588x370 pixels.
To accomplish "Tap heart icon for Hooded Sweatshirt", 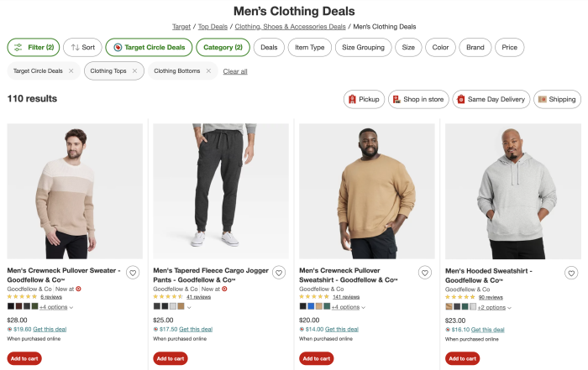I will point(571,273).
